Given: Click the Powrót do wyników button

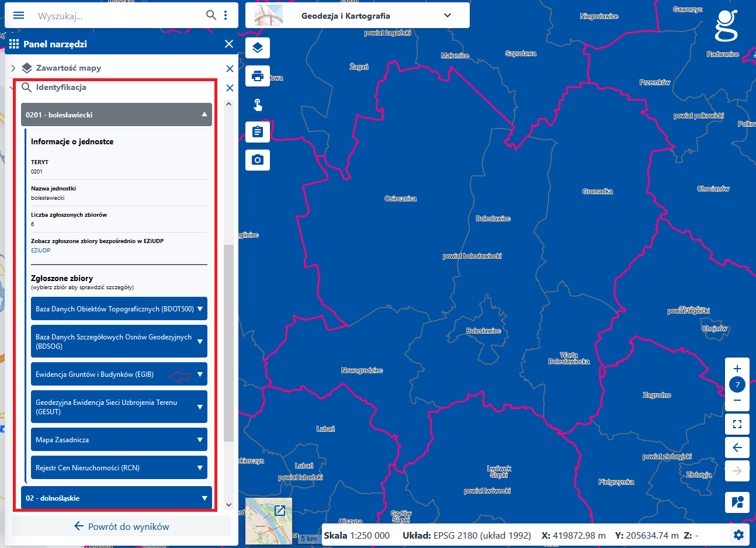Looking at the screenshot, I should click(x=122, y=526).
